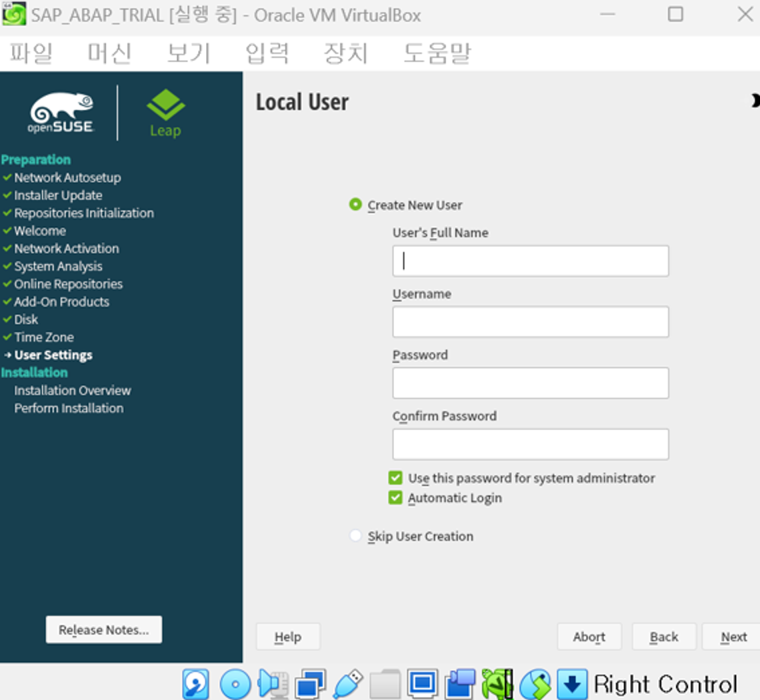Click the User Settings current step

[53, 355]
